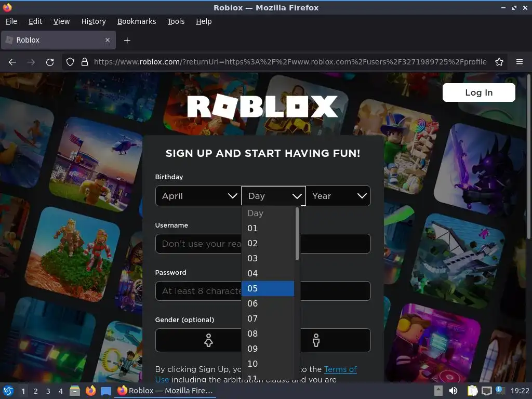Viewport: 532px width, 399px height.
Task: Collapse the Day dropdown
Action: coord(274,196)
